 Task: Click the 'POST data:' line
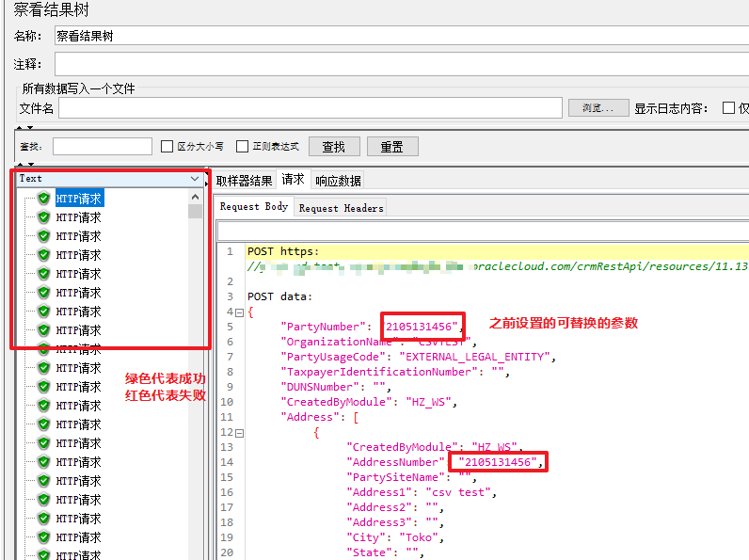tap(279, 296)
